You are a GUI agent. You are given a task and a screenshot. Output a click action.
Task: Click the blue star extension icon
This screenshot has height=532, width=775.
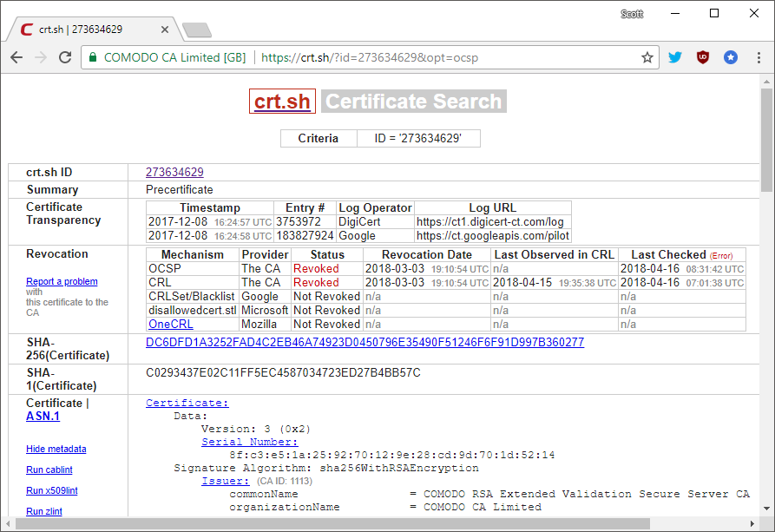pos(731,57)
